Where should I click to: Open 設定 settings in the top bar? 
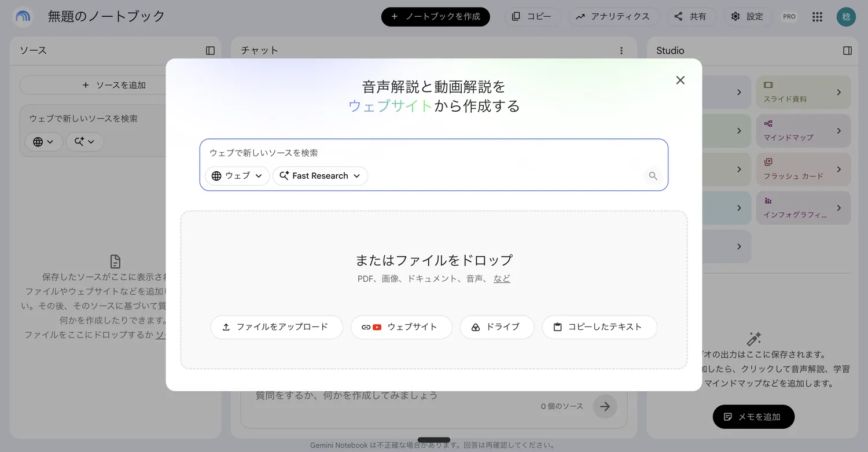[747, 17]
